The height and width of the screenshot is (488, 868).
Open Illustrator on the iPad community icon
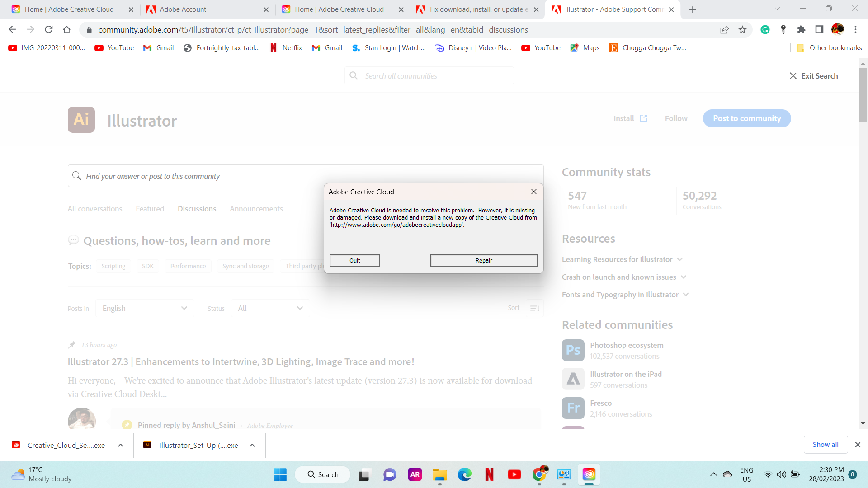pyautogui.click(x=572, y=379)
